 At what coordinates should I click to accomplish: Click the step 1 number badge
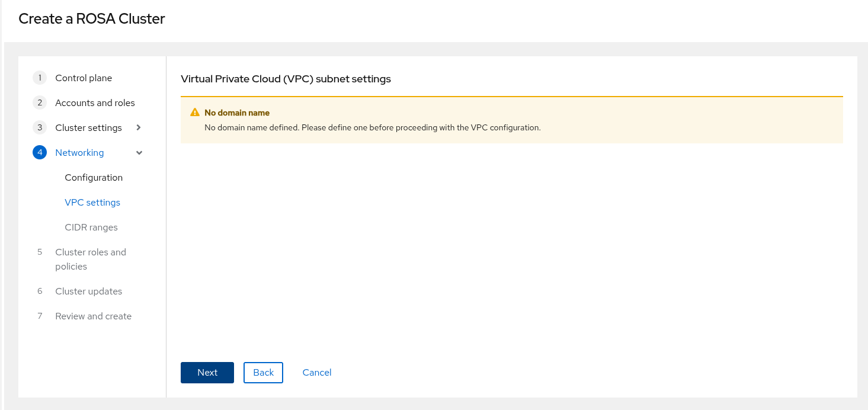(40, 78)
